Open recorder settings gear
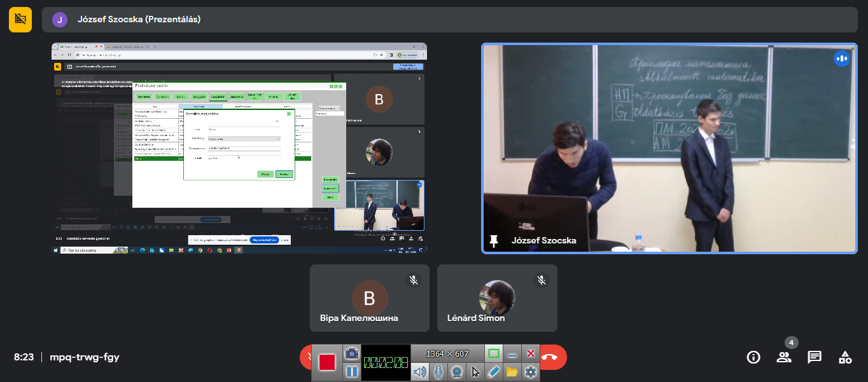The width and height of the screenshot is (868, 382). pos(530,372)
